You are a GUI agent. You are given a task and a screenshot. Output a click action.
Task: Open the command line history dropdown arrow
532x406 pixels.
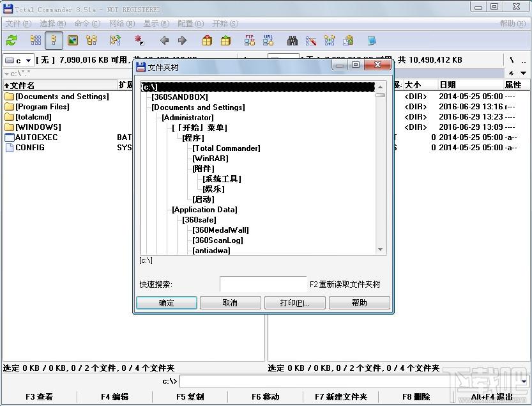[524, 381]
